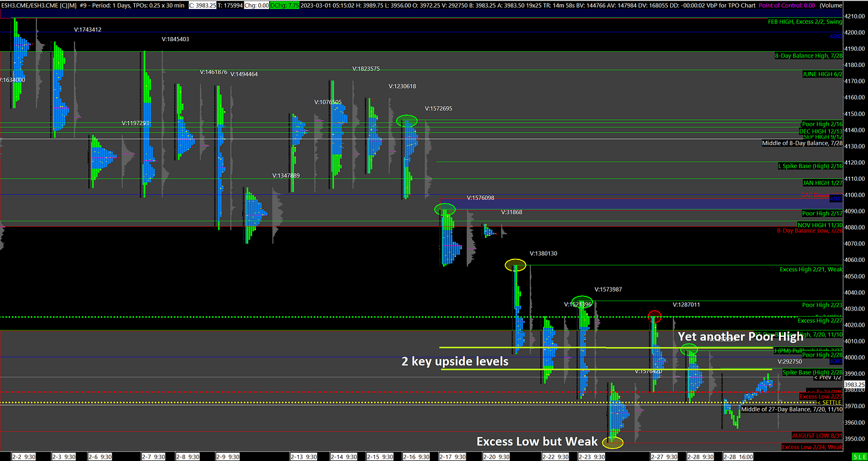The width and height of the screenshot is (868, 461).
Task: Click the 'V:1230618' volume label
Action: [x=402, y=86]
